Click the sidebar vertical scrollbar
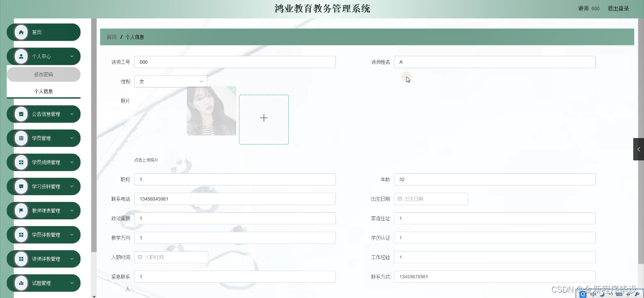Image resolution: width=644 pixels, height=298 pixels. coord(94,135)
